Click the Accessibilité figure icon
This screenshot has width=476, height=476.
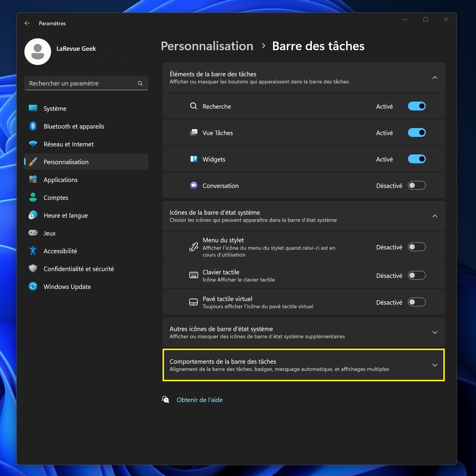pyautogui.click(x=33, y=251)
